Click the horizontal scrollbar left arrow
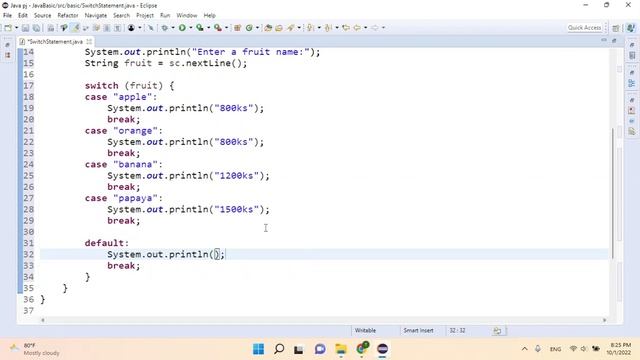The height and width of the screenshot is (360, 640). point(43,320)
